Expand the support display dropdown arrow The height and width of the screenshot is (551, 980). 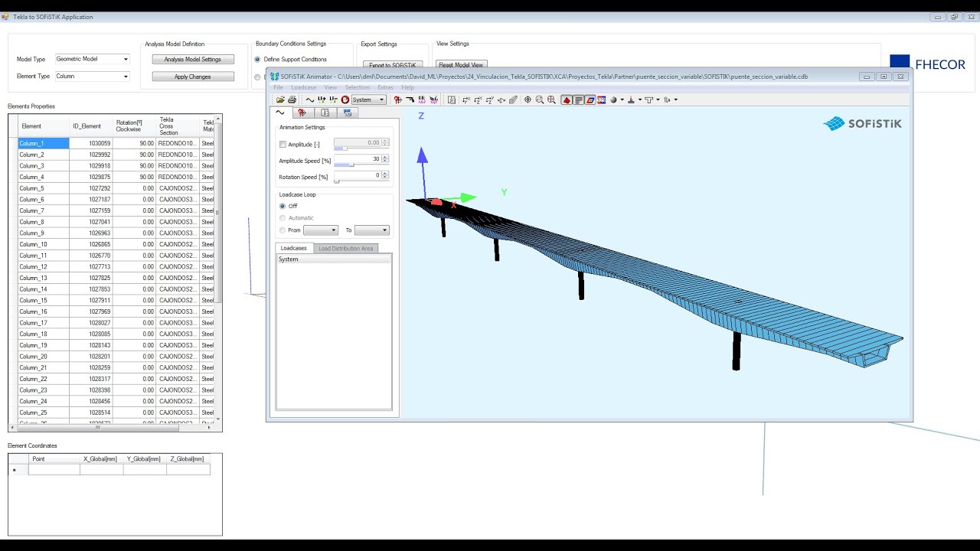pos(640,99)
